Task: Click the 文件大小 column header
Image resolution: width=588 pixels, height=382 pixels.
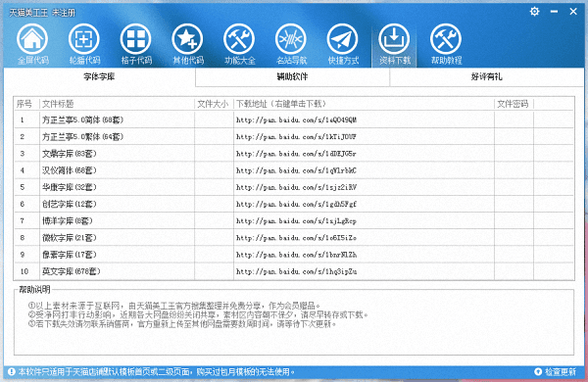Action: [x=214, y=104]
